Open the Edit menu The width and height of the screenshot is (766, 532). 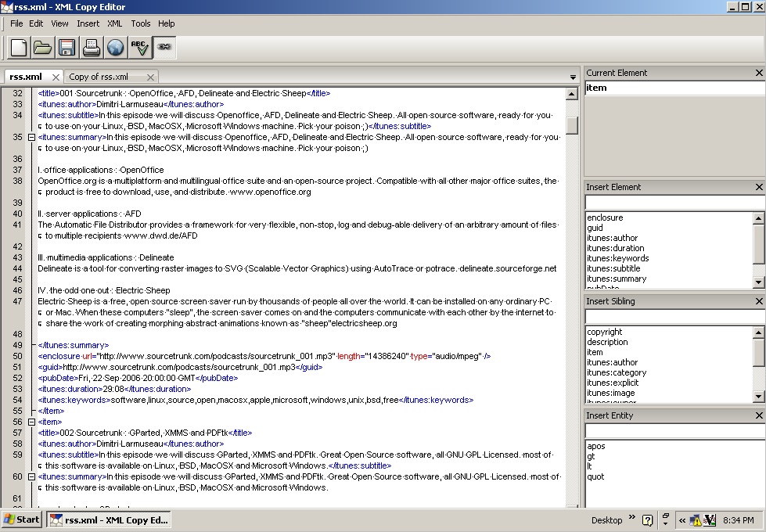[x=36, y=23]
